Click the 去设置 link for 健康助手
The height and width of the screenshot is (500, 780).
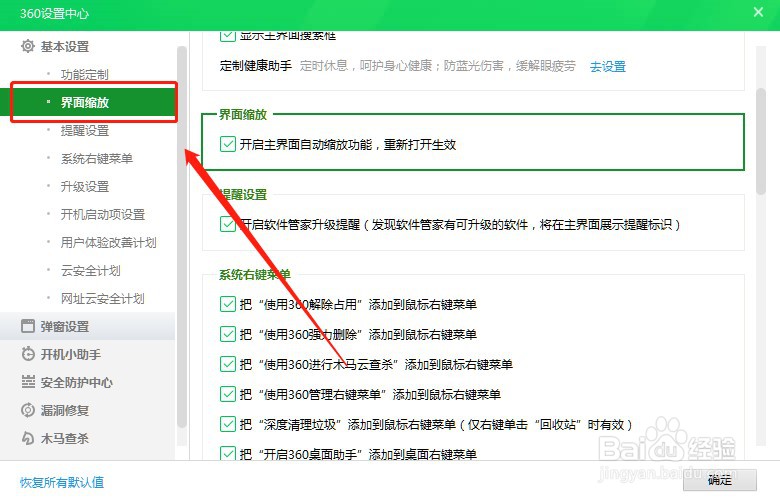[x=607, y=66]
